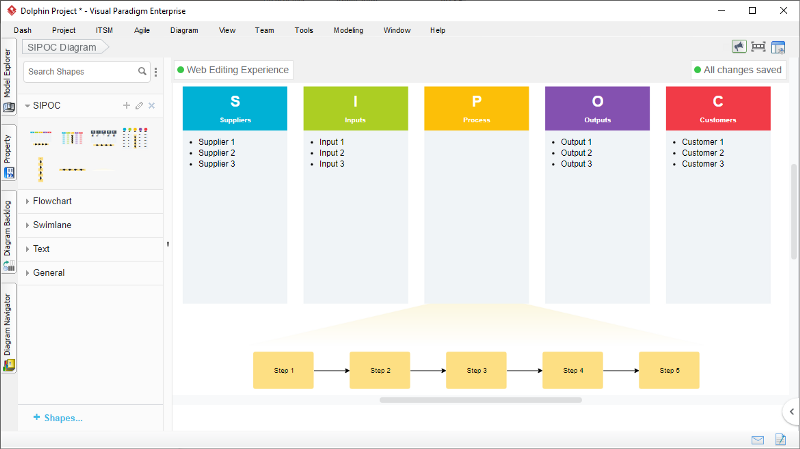Open the shape search options menu
This screenshot has height=449, width=800.
click(x=156, y=72)
